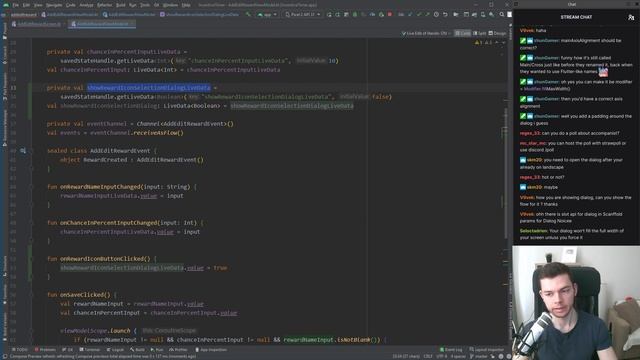Open the Build menu

click(121, 5)
